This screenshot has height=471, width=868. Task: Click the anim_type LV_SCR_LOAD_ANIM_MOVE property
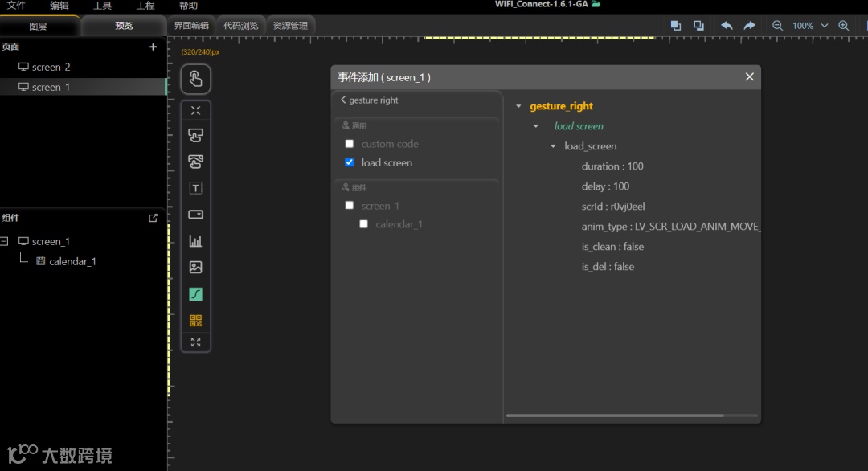pyautogui.click(x=670, y=227)
